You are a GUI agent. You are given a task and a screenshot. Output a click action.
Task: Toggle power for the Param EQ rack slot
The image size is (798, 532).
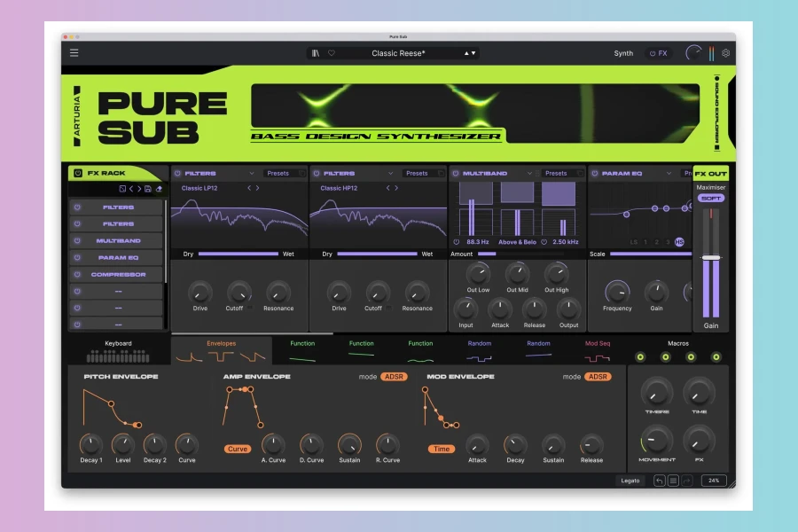[77, 258]
